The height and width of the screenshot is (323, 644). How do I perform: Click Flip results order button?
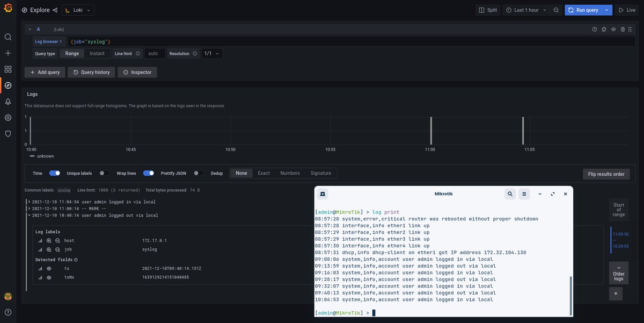(606, 174)
